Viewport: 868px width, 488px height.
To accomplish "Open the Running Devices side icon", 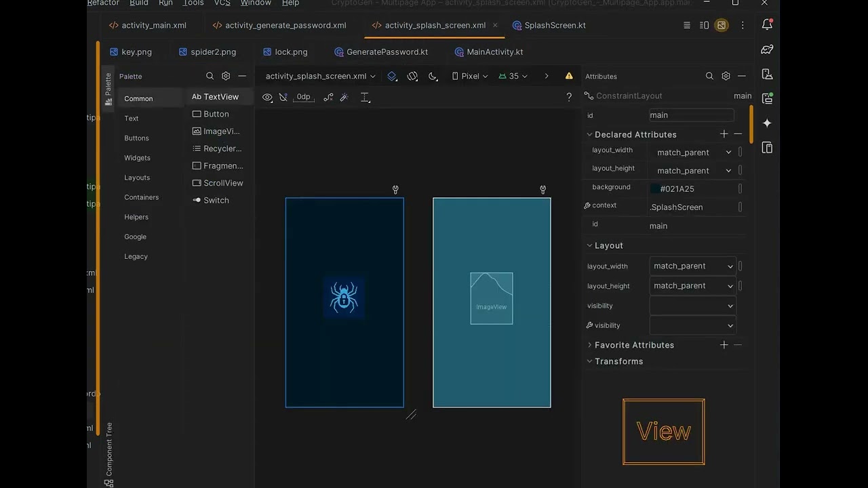I will (x=768, y=98).
